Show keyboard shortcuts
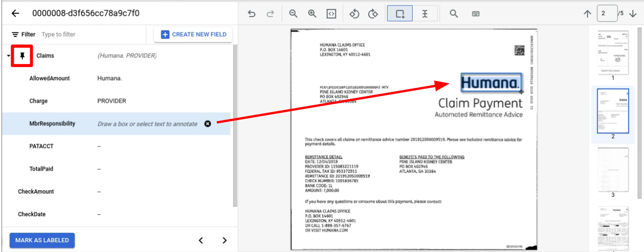644x252 pixels. pos(476,14)
